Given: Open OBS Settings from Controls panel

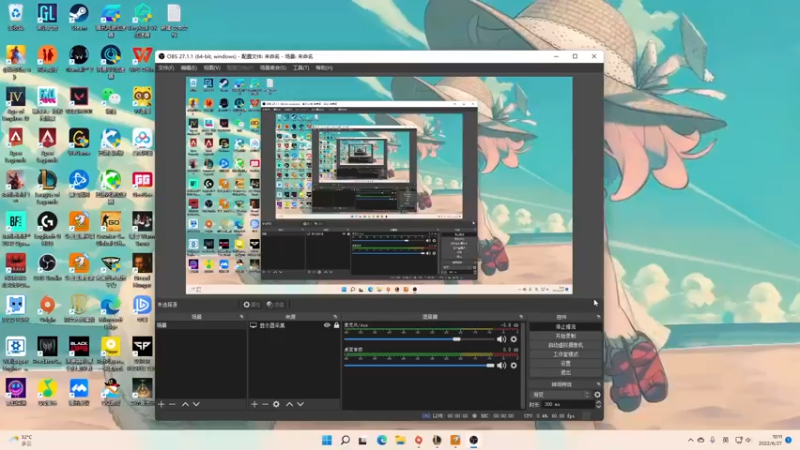Looking at the screenshot, I should pyautogui.click(x=565, y=363).
